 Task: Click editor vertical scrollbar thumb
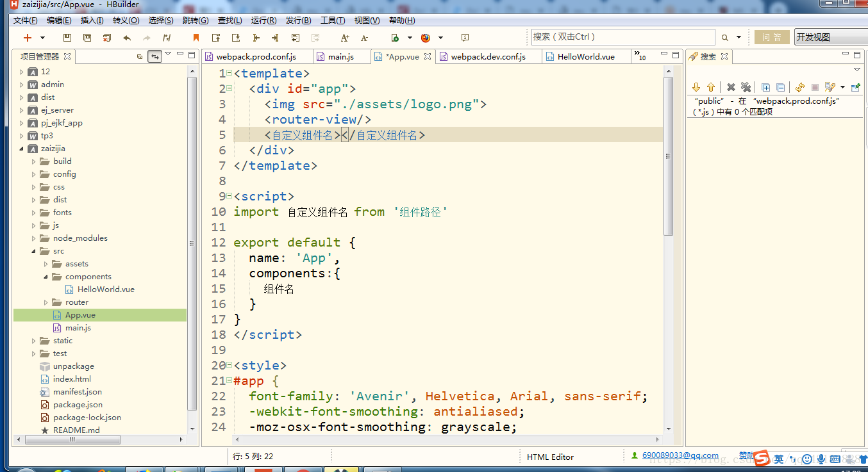668,156
